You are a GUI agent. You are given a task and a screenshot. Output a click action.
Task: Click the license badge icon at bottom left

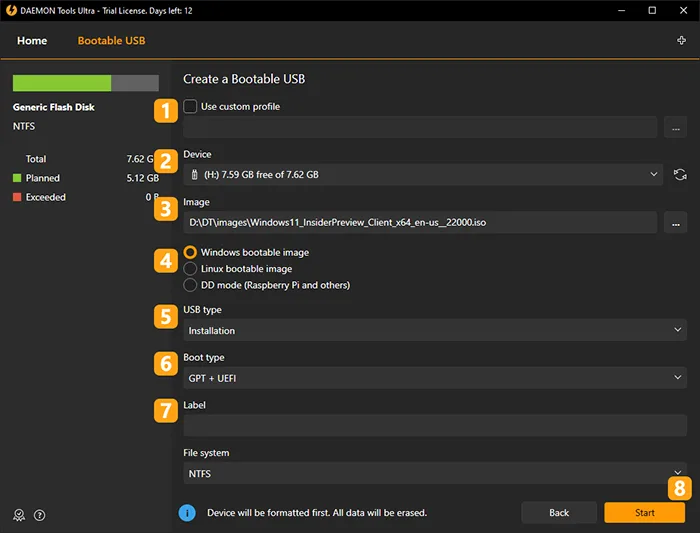[x=18, y=515]
